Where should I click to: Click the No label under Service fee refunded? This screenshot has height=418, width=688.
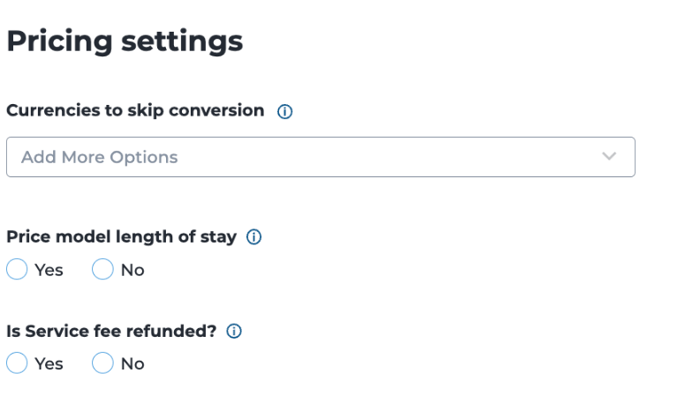coord(133,364)
